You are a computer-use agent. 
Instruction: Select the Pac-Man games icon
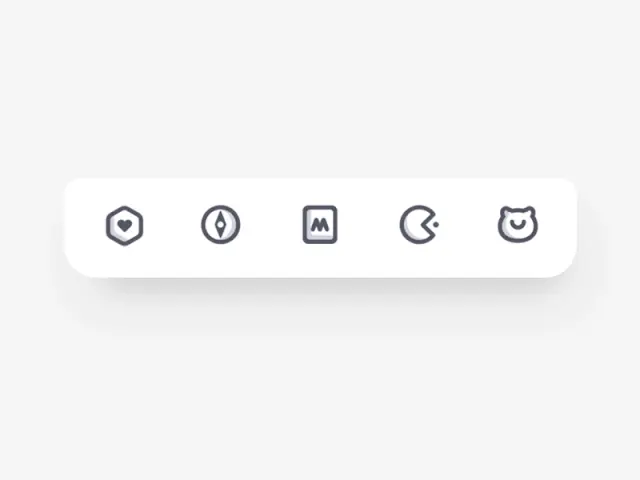pos(419,224)
